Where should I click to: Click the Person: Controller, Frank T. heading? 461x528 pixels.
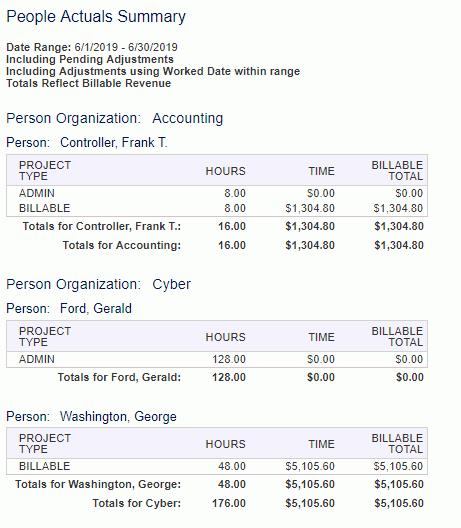click(87, 143)
